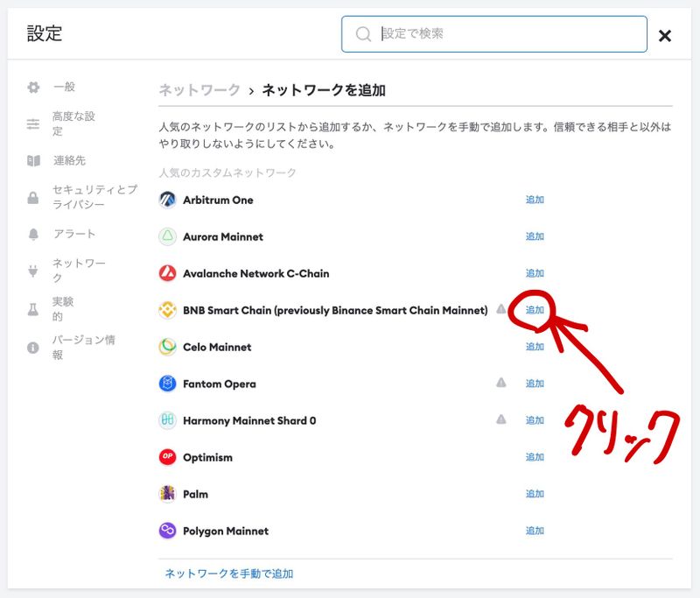Viewport: 700px width, 598px height.
Task: Click the Aurora Mainnet triangle icon
Action: 167,236
